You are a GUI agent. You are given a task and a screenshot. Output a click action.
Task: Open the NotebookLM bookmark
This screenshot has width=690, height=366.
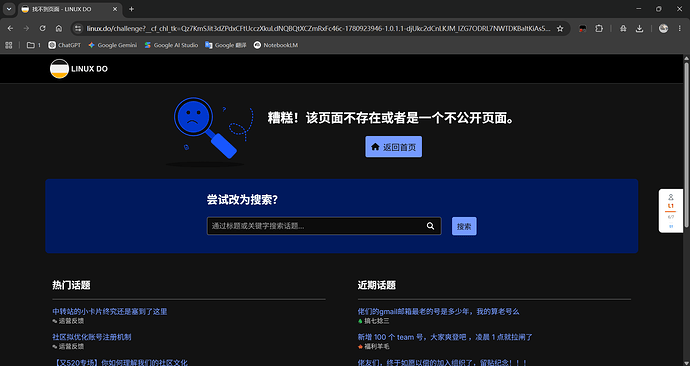[x=276, y=45]
